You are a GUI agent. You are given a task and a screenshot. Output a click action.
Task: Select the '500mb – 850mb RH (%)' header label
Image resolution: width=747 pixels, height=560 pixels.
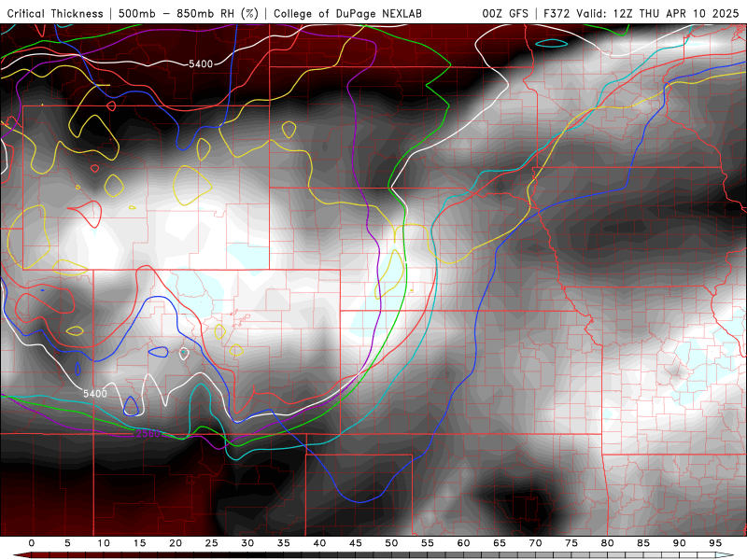click(189, 14)
